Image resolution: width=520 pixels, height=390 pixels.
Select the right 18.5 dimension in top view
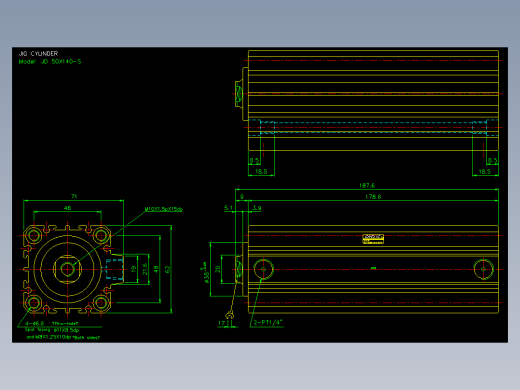[x=485, y=171]
